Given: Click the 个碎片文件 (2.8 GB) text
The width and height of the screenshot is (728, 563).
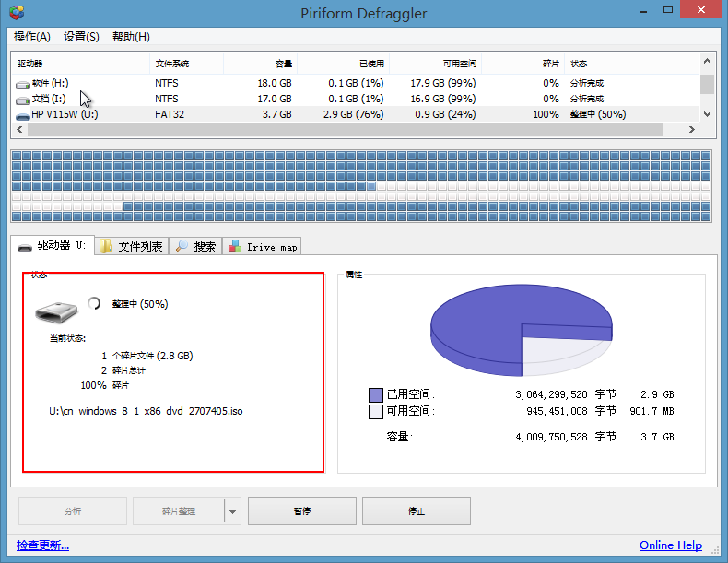Looking at the screenshot, I should point(152,356).
